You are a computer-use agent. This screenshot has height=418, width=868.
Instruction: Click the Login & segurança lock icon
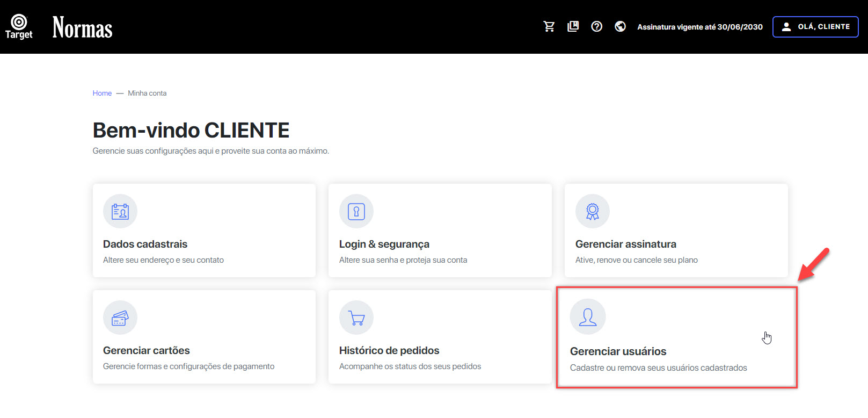point(356,211)
